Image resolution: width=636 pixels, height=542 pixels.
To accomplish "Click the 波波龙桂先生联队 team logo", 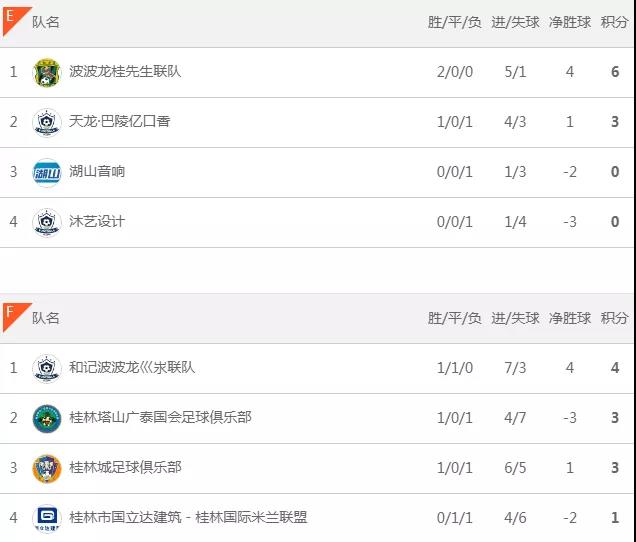I will (47, 72).
